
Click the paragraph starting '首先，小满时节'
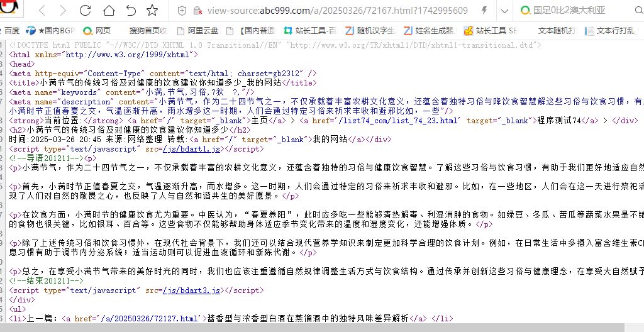326,191
